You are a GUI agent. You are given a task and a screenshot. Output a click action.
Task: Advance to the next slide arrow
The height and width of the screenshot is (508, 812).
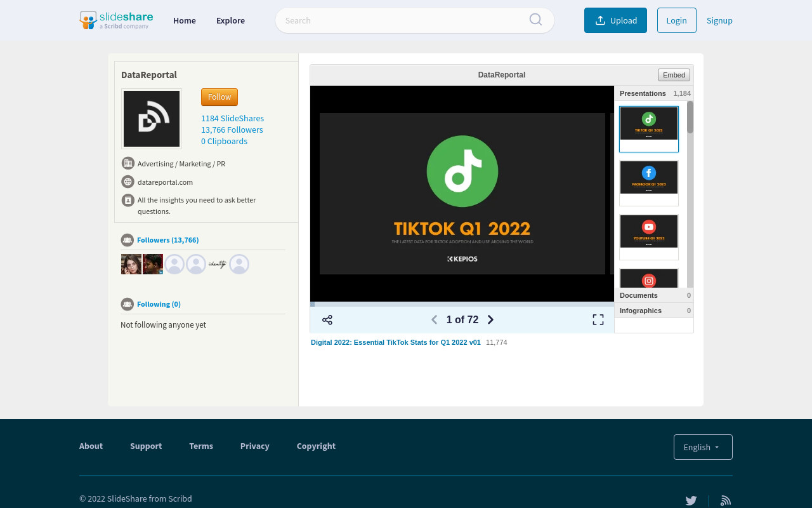coord(490,320)
